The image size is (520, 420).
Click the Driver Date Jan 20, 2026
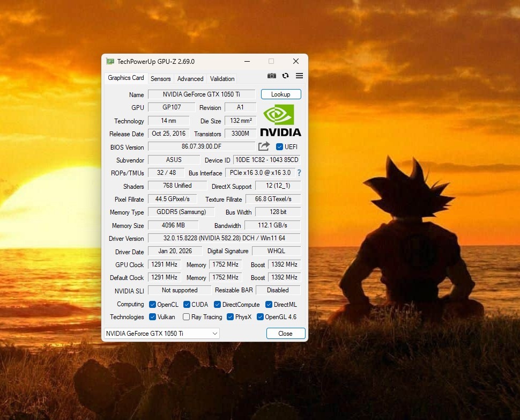175,251
